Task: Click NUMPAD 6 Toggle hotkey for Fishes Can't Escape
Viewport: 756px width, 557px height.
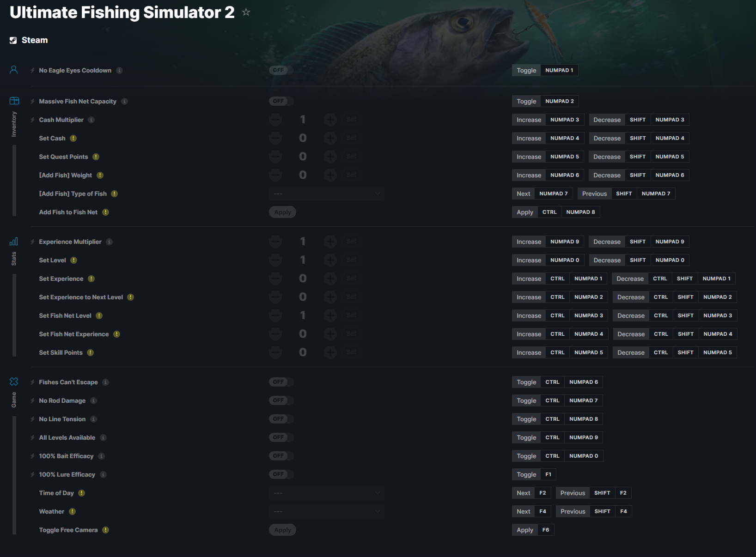Action: click(584, 382)
